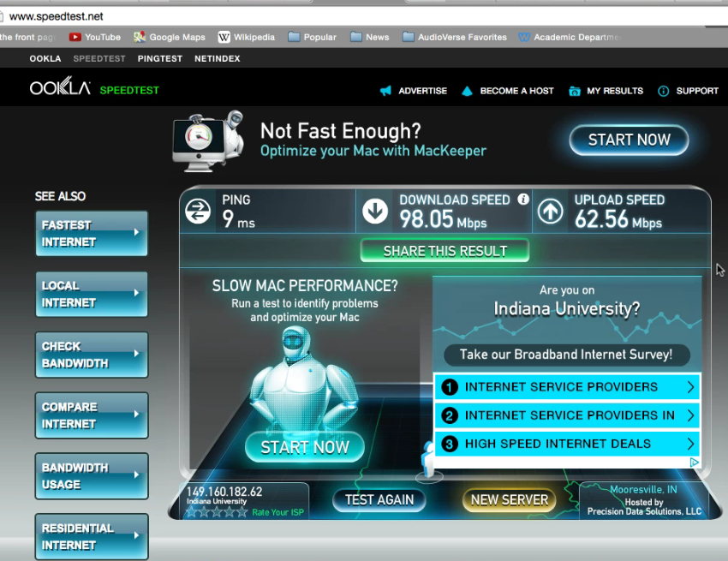Rate ISP with the third star
The image size is (728, 561).
coord(217,512)
